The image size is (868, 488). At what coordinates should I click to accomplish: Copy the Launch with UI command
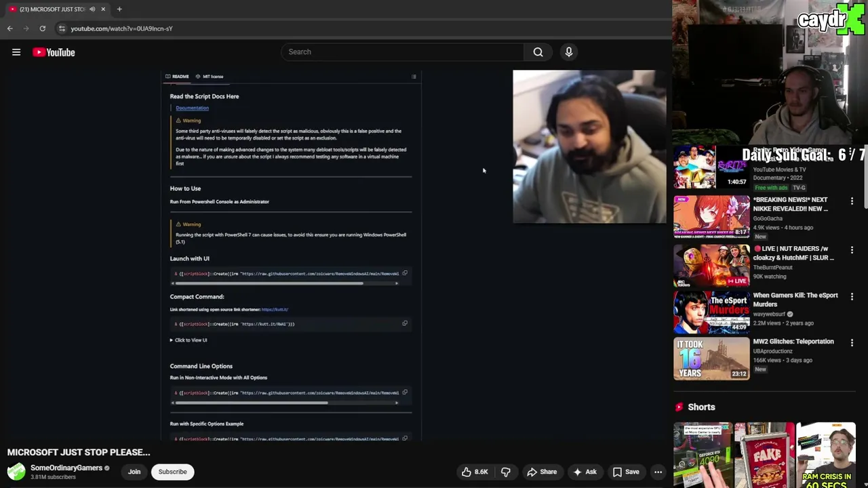[x=405, y=273]
